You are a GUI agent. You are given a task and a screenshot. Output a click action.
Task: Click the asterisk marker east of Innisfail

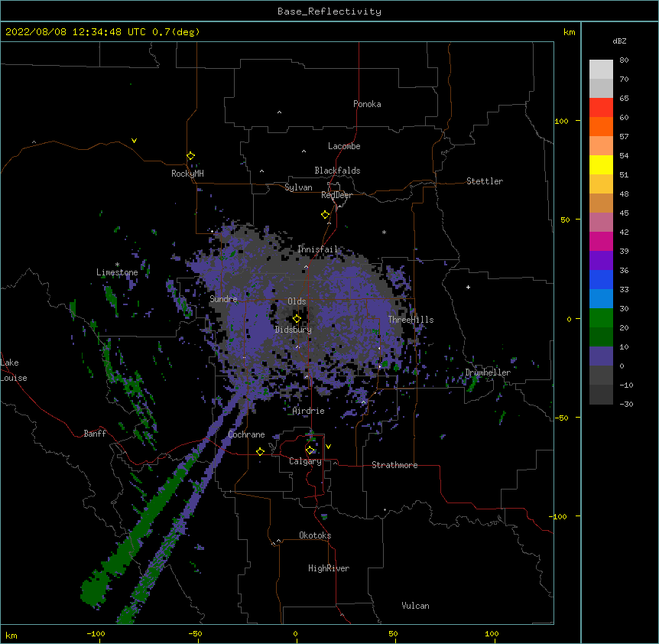(384, 232)
